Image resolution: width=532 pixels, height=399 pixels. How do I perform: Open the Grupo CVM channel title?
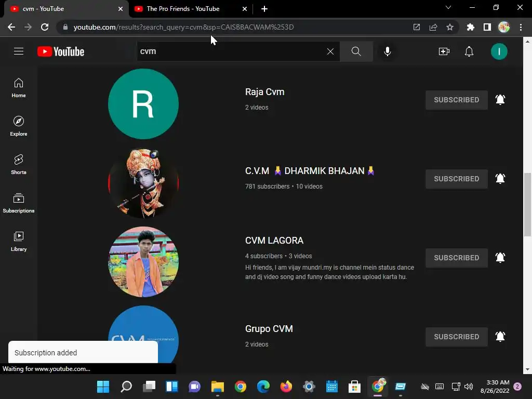coord(269,329)
